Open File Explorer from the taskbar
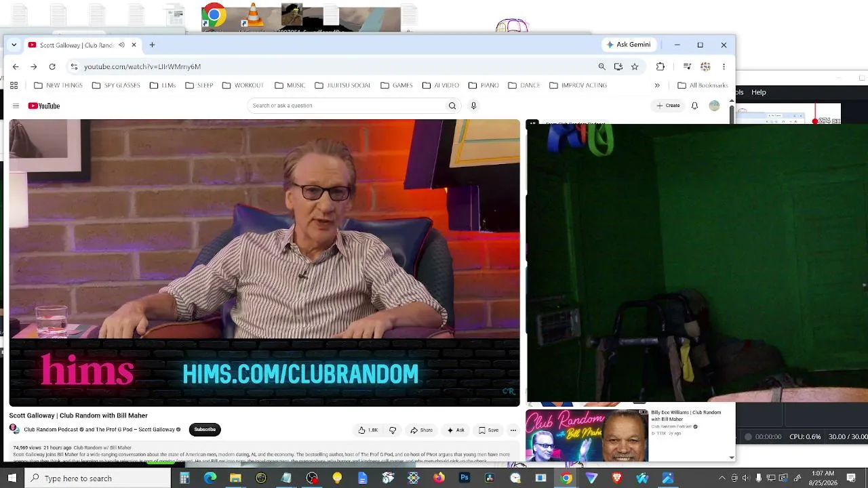This screenshot has height=488, width=868. pos(235,479)
